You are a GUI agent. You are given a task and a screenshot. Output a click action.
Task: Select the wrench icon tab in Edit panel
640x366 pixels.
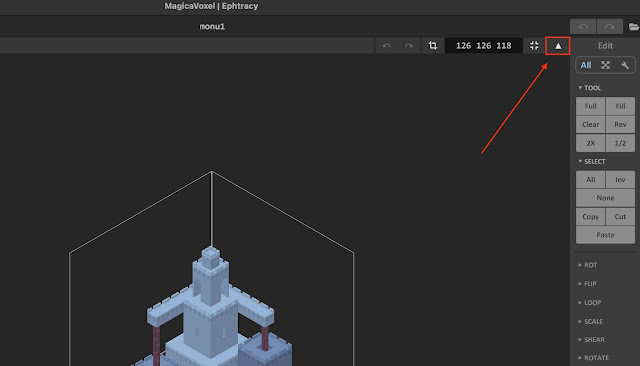[x=624, y=65]
